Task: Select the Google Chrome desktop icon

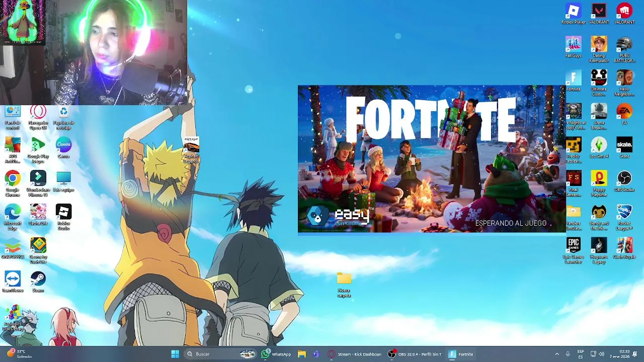Action: [x=13, y=184]
